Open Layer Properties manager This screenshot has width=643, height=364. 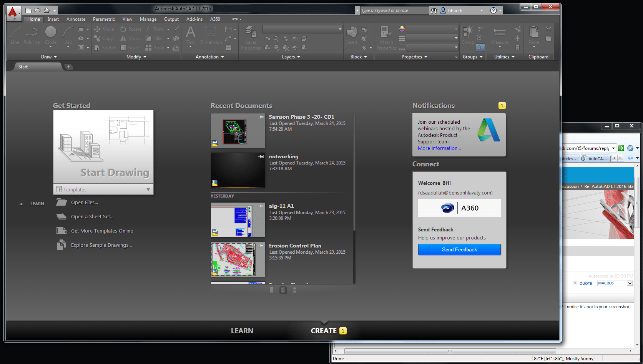(251, 38)
